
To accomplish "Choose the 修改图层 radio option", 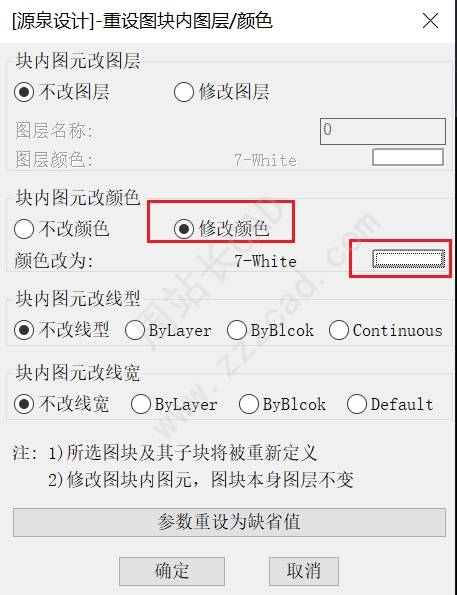I will 222,92.
